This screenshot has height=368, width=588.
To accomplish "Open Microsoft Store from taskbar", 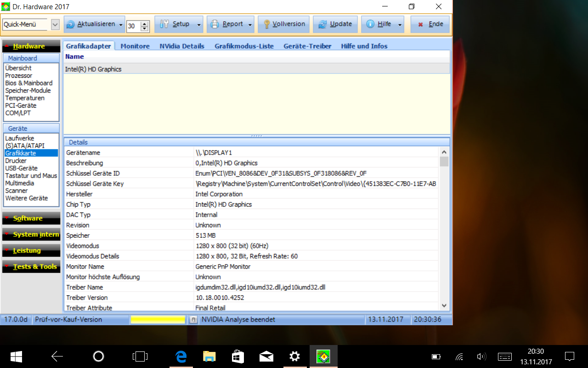I will pos(238,356).
